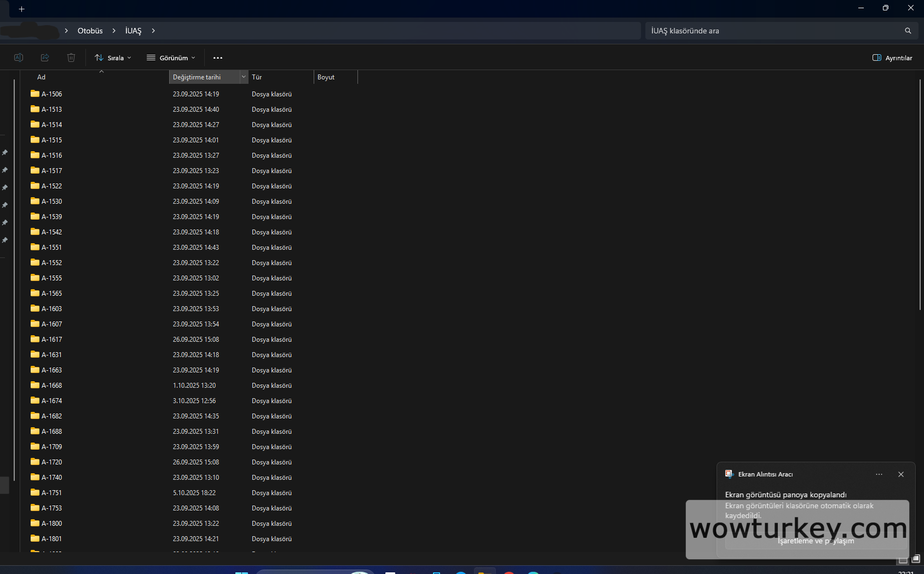Screen dimensions: 924x574
Task: Toggle the Ayrıntılar details pane
Action: pyautogui.click(x=892, y=58)
